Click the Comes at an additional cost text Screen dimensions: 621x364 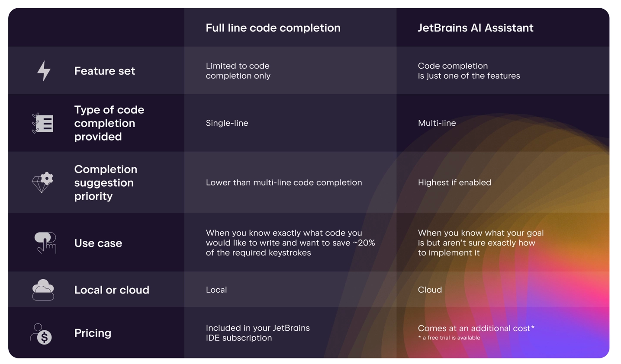pos(476,328)
